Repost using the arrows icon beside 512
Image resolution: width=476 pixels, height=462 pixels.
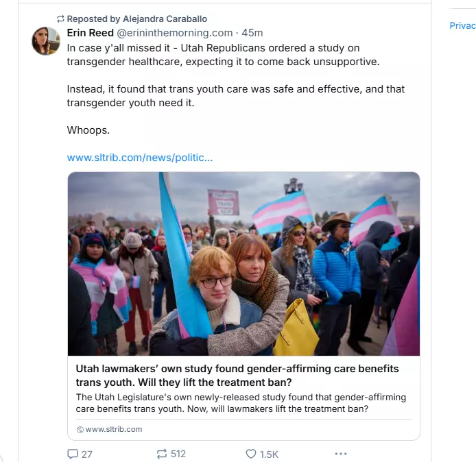click(162, 454)
